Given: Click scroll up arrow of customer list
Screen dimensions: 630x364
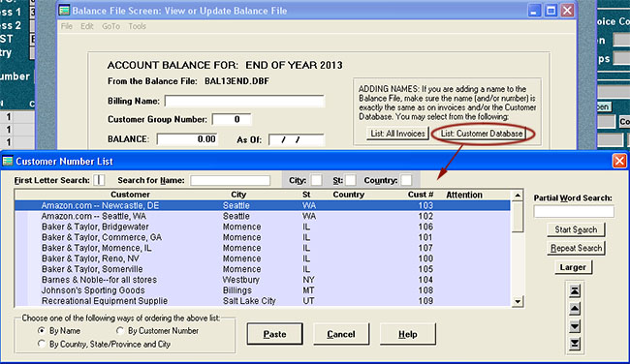Looking at the screenshot, I should pyautogui.click(x=518, y=195).
